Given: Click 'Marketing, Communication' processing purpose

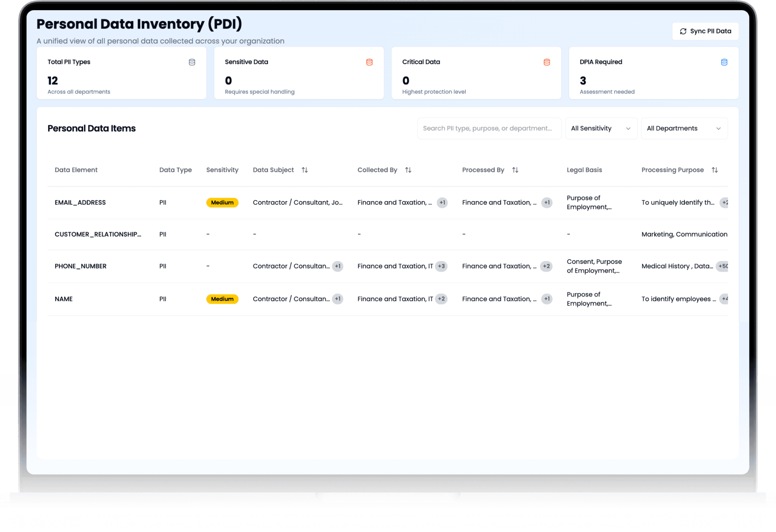Looking at the screenshot, I should [x=684, y=234].
